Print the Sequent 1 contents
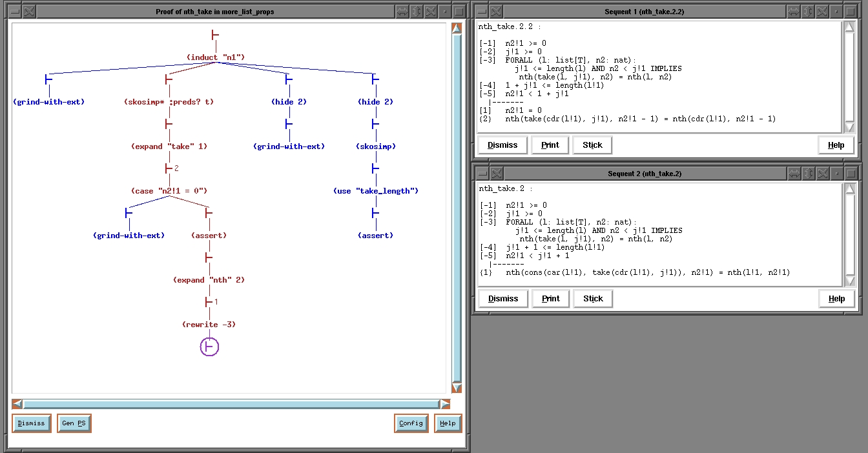 point(550,145)
